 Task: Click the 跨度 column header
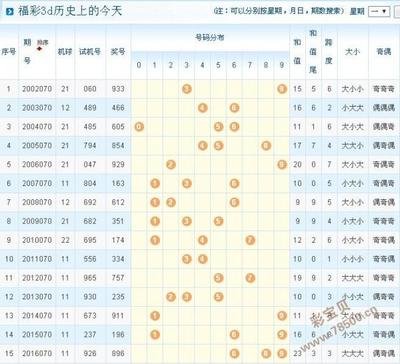point(329,51)
